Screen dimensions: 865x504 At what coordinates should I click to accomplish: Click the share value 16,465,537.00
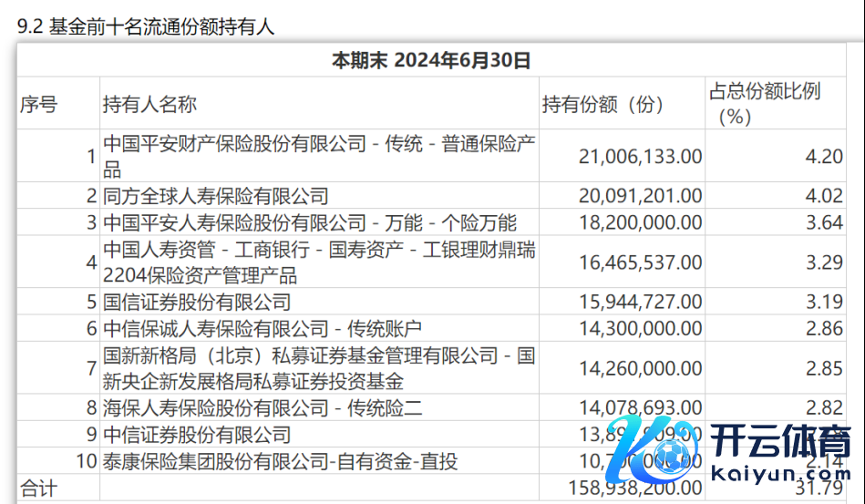[640, 262]
